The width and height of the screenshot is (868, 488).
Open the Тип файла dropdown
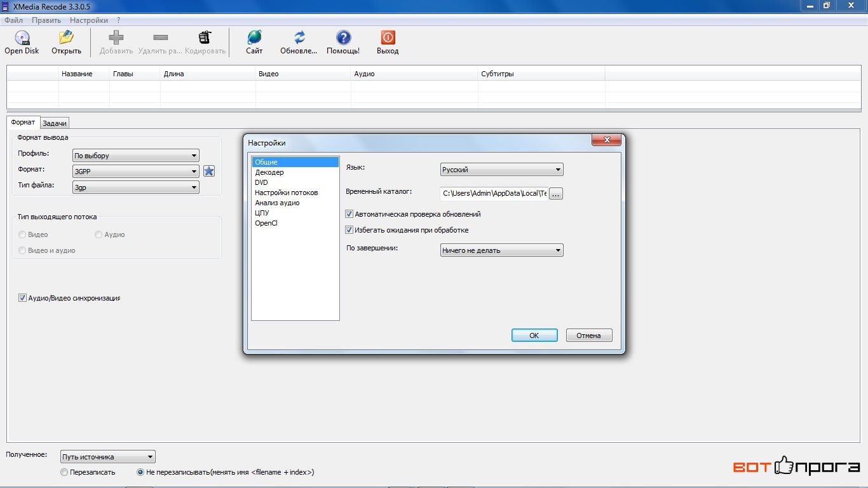[x=135, y=187]
